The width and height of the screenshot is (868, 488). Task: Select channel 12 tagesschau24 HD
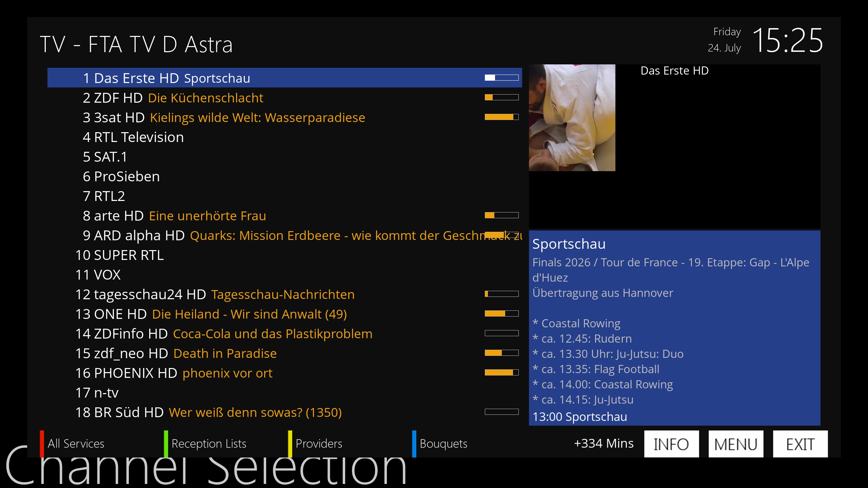[284, 294]
